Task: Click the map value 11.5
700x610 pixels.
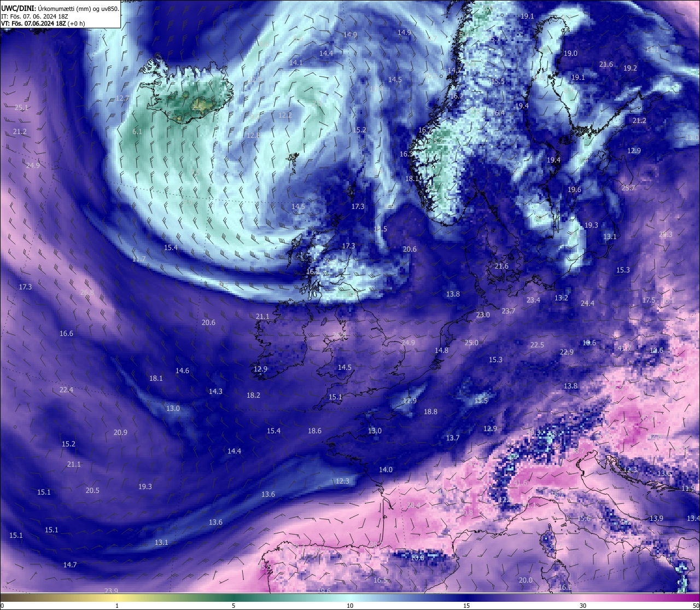Action: (481, 401)
